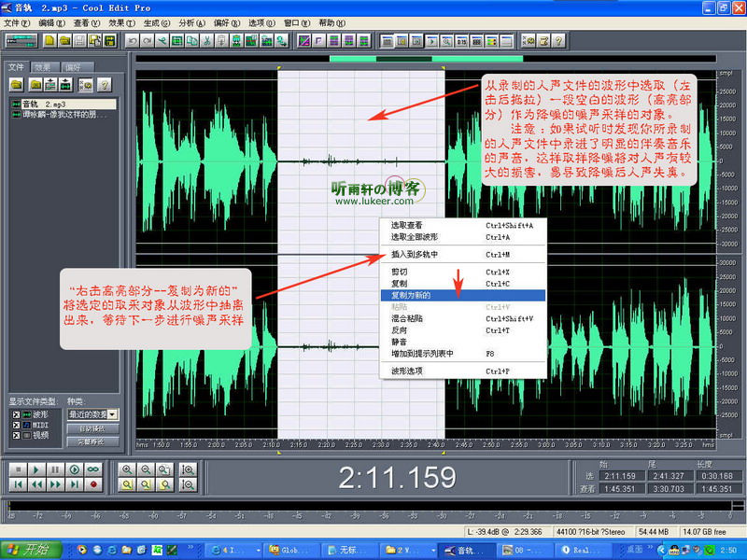Click view begin field 1:45.351
This screenshot has height=560, width=747.
(620, 488)
